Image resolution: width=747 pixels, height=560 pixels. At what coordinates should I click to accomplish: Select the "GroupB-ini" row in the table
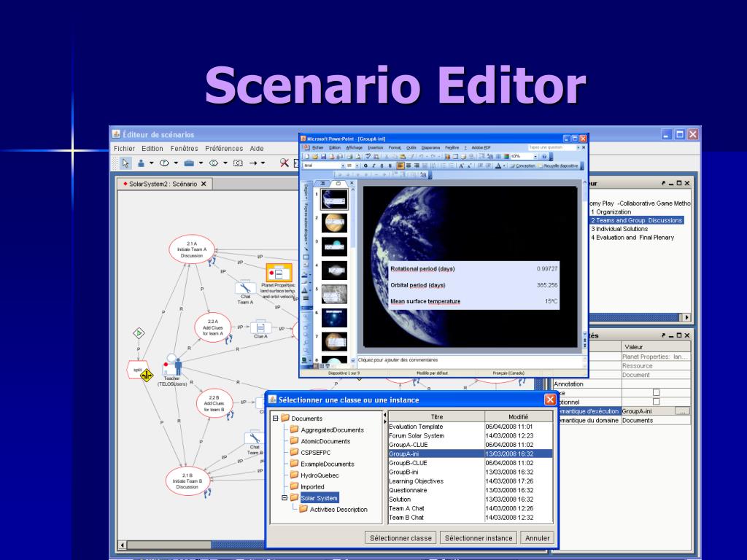[471, 472]
